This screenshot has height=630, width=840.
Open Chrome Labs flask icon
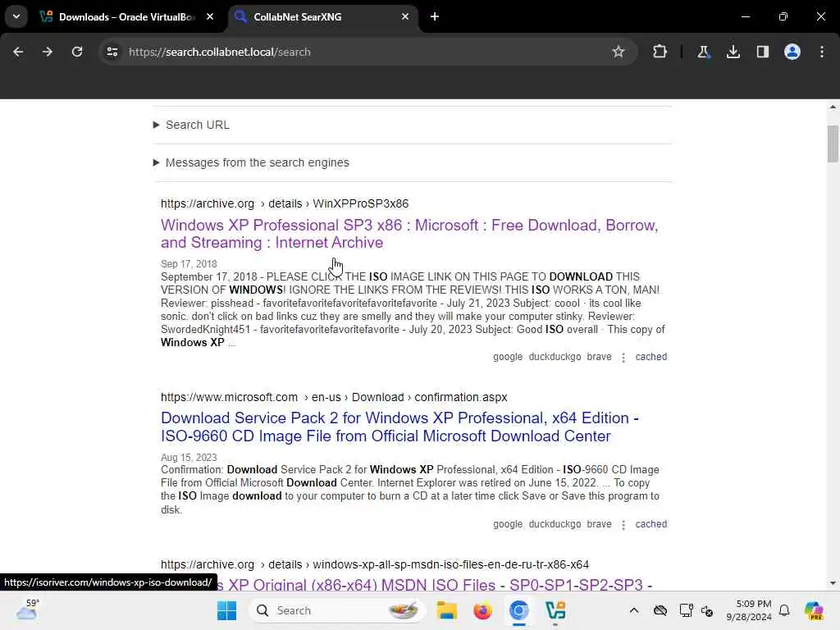[703, 52]
